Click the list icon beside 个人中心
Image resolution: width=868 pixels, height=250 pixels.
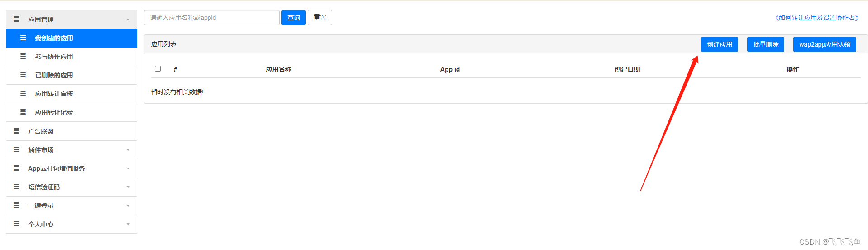click(16, 224)
